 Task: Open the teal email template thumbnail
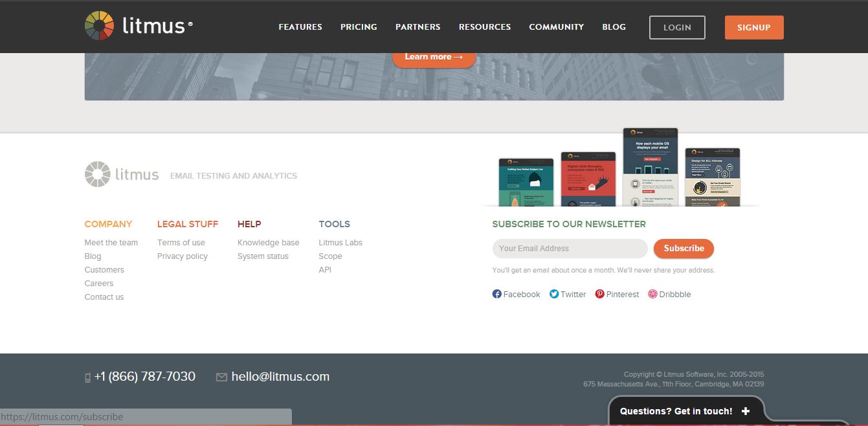tap(526, 182)
